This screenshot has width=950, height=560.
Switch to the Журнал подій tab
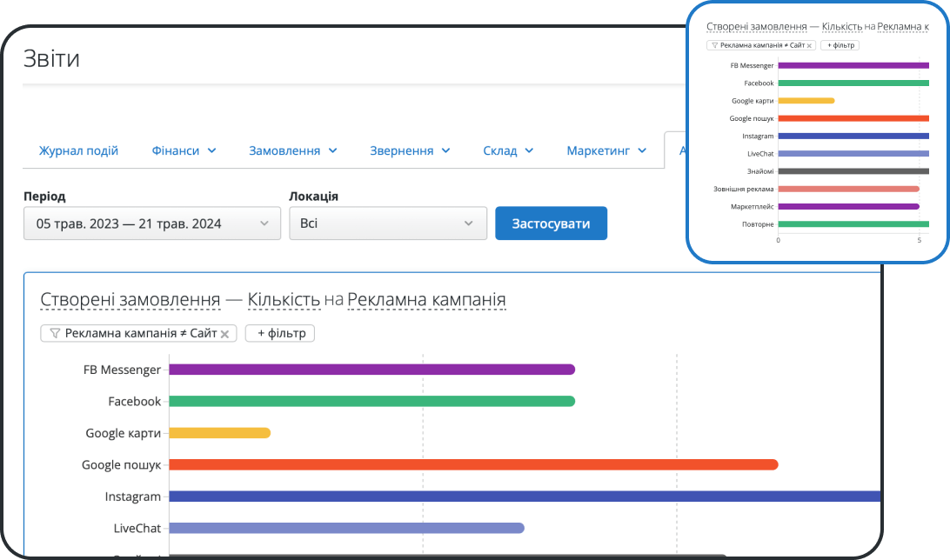click(x=78, y=151)
